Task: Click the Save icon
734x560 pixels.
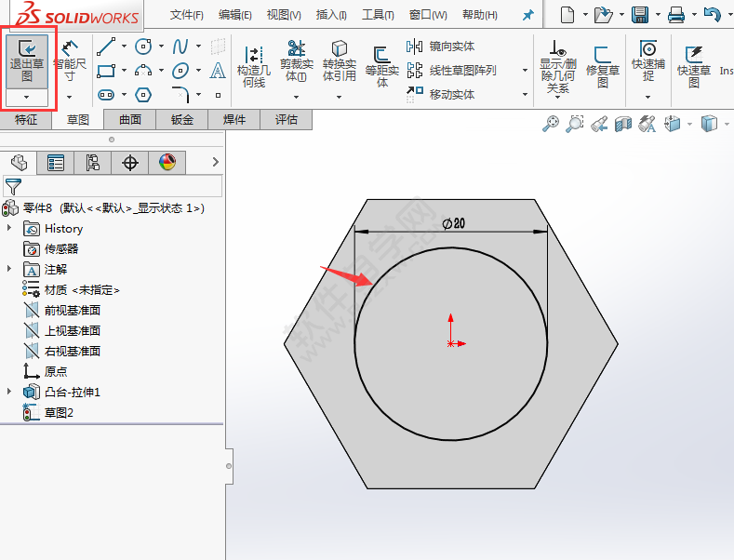Action: coord(640,15)
